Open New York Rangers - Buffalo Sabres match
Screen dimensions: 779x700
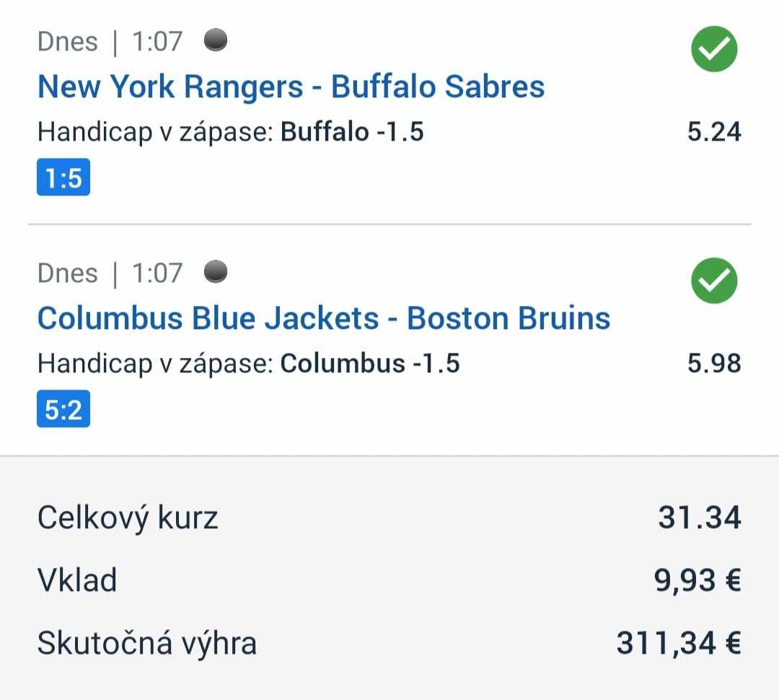(x=291, y=87)
